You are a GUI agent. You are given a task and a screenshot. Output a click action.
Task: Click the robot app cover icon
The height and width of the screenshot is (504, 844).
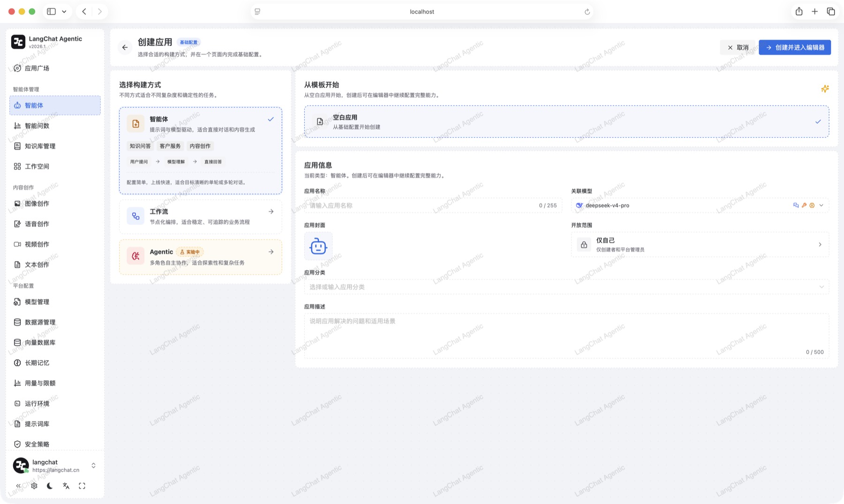pyautogui.click(x=318, y=246)
